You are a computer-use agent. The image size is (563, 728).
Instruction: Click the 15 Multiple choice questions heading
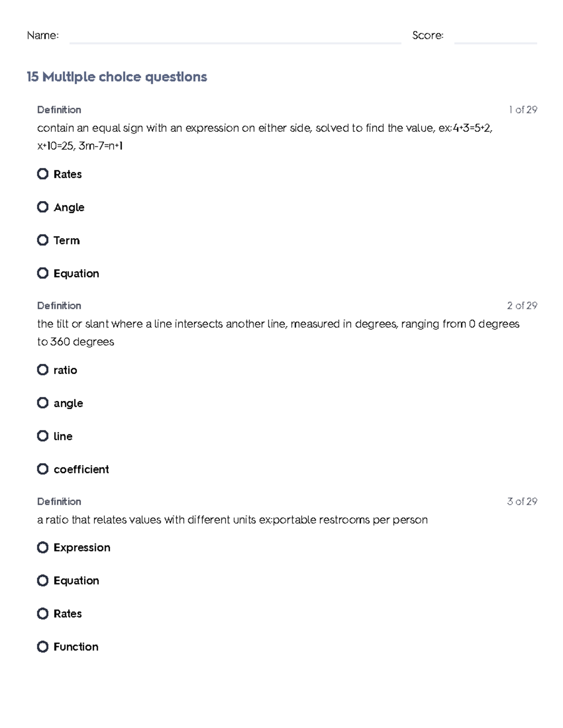(117, 77)
